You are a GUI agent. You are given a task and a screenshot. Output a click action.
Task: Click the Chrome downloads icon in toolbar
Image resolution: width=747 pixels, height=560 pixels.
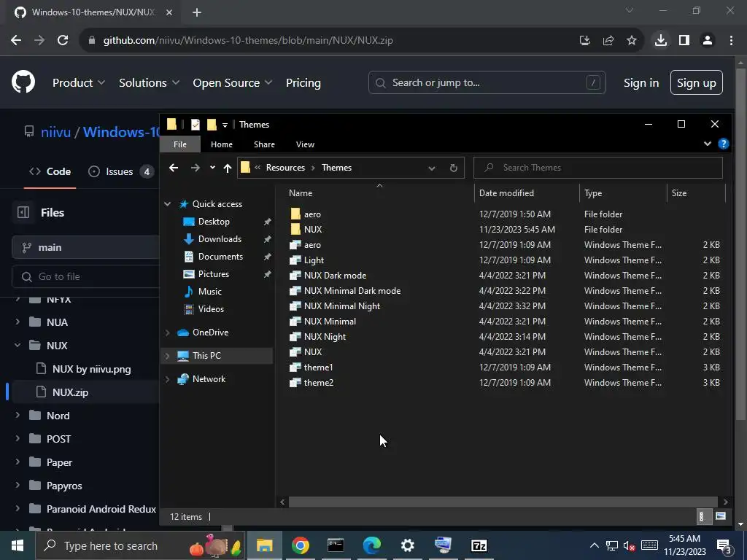(x=660, y=41)
